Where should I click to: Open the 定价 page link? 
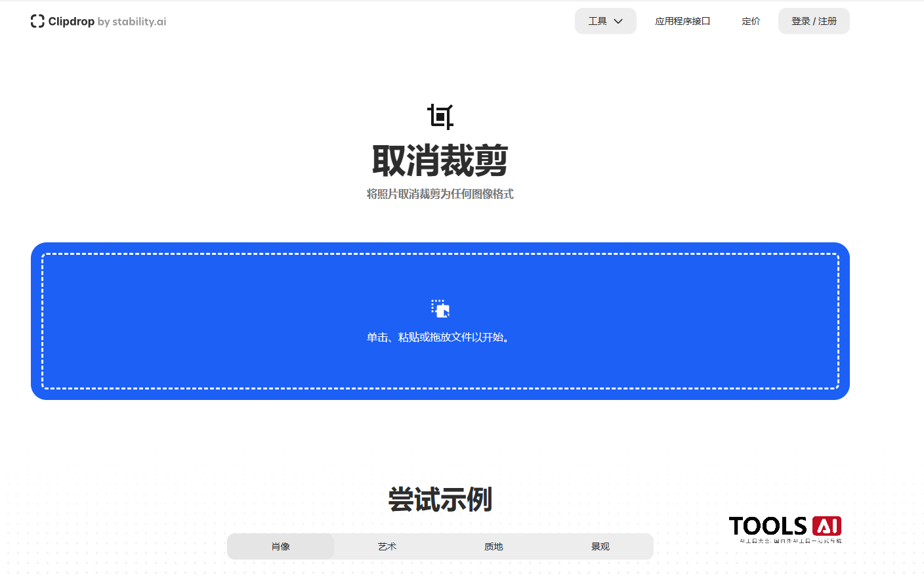point(751,21)
